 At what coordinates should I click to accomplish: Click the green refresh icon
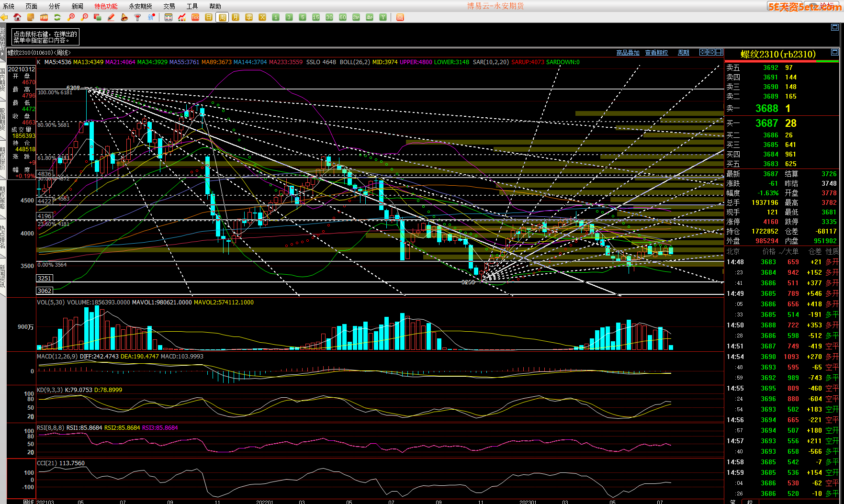(57, 17)
